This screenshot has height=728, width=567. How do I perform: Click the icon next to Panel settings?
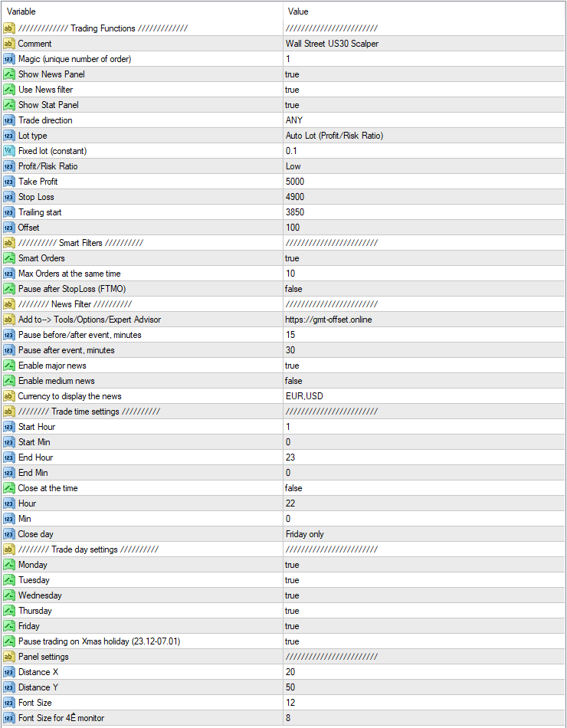9,657
